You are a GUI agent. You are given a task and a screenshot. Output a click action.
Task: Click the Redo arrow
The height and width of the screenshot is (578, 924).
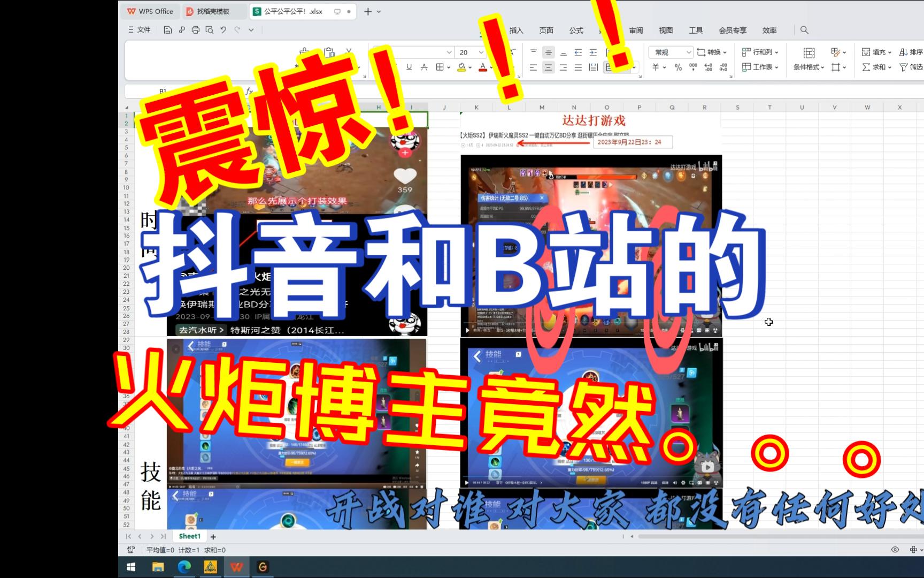(237, 30)
